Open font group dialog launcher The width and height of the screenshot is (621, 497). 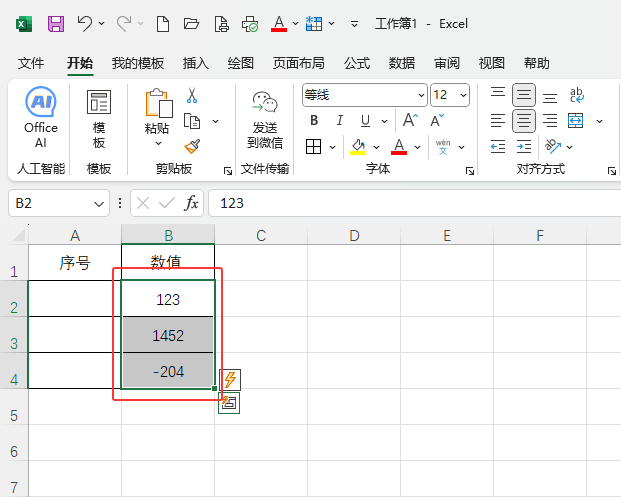click(x=470, y=171)
